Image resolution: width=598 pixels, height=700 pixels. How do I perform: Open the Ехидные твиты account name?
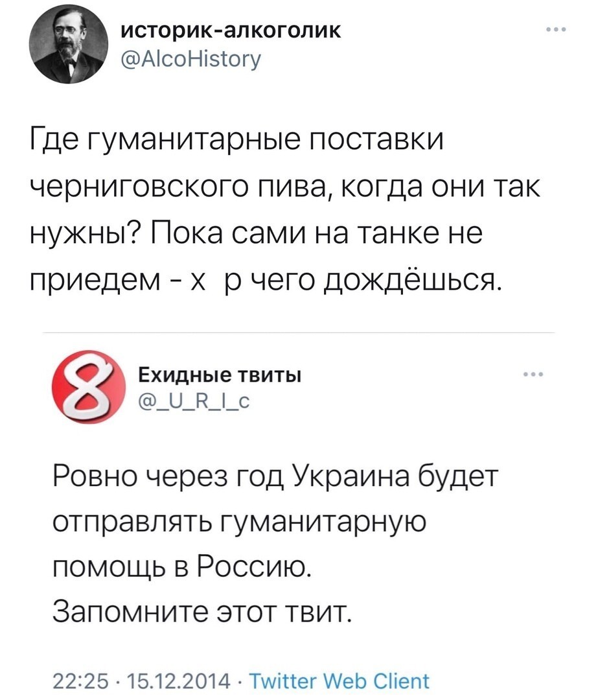pyautogui.click(x=220, y=375)
